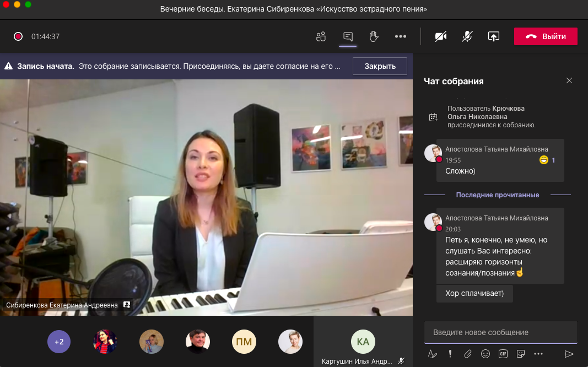Click the new message input field
Image resolution: width=588 pixels, height=367 pixels.
[500, 332]
